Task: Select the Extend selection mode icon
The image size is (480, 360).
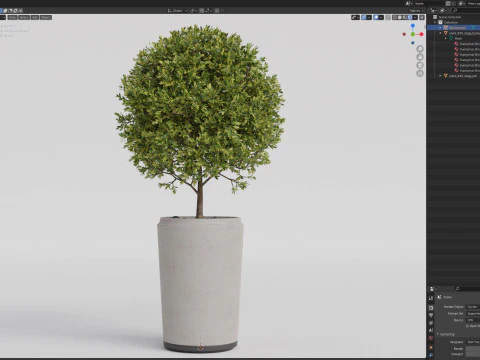Action: click(x=5, y=11)
